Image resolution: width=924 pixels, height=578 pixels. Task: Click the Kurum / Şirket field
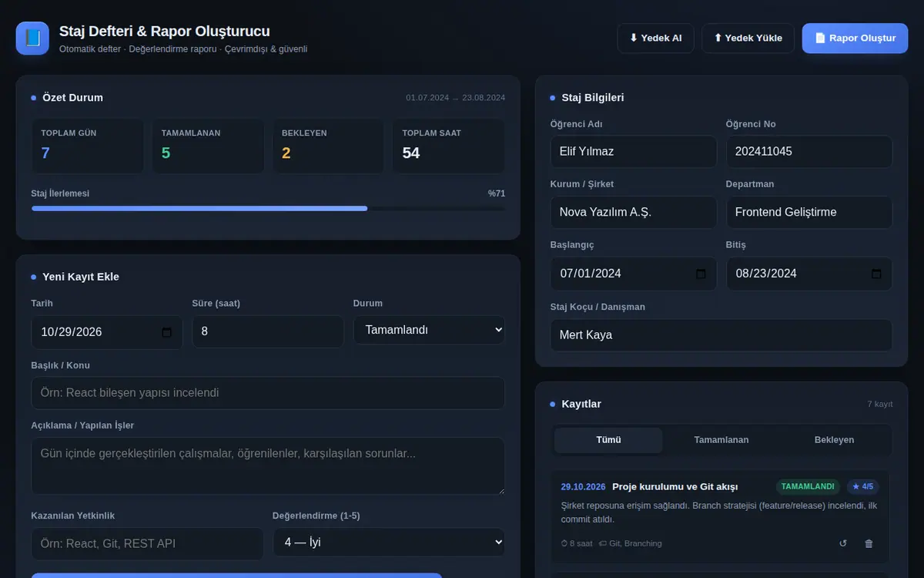pyautogui.click(x=634, y=213)
